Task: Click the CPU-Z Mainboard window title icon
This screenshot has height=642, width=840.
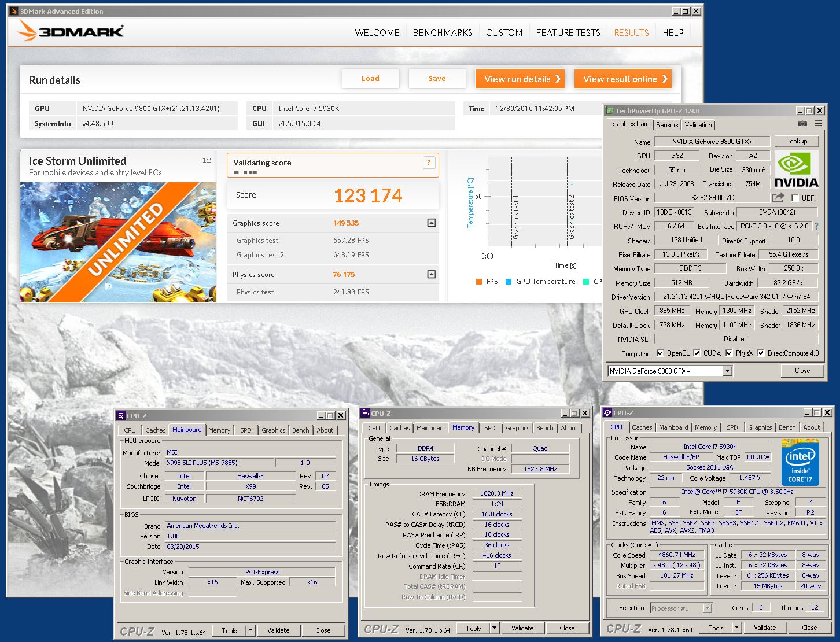Action: coord(121,415)
